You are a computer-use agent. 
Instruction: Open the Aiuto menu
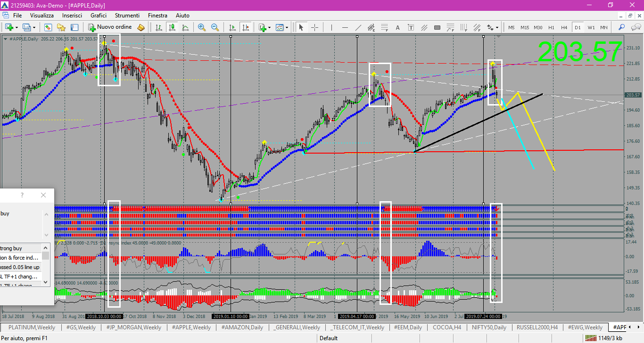click(x=183, y=16)
